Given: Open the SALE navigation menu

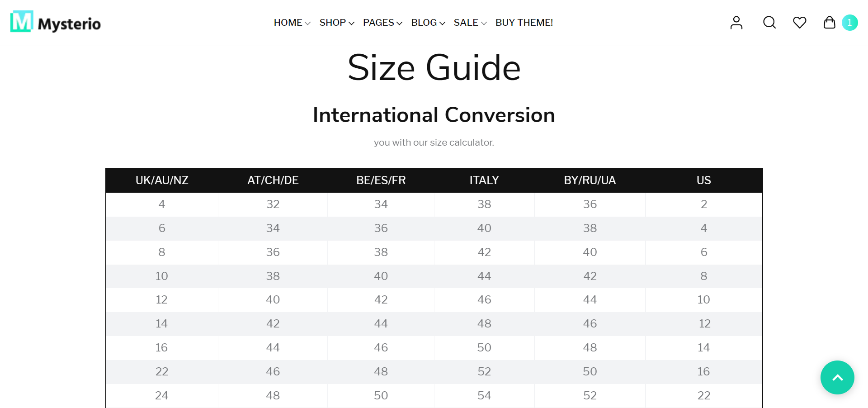Looking at the screenshot, I should [x=470, y=23].
